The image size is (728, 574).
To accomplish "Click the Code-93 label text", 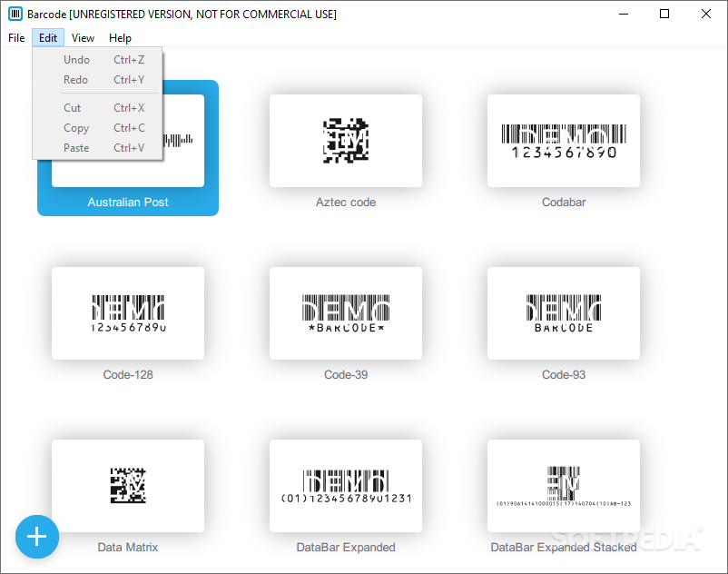I will pos(564,375).
